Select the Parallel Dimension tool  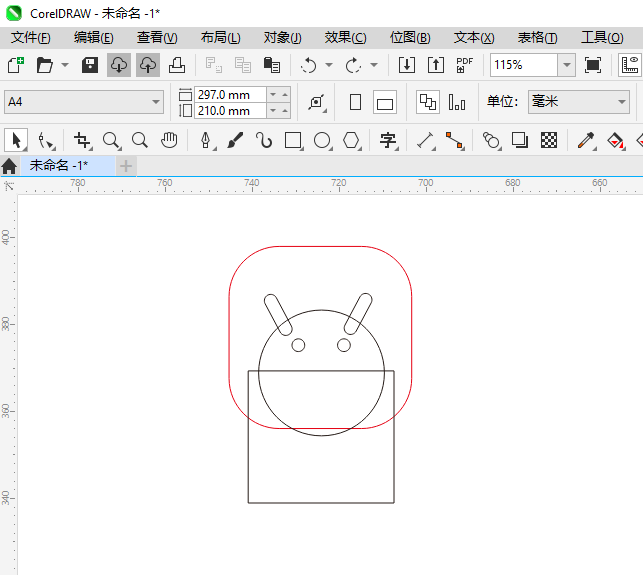[x=426, y=140]
